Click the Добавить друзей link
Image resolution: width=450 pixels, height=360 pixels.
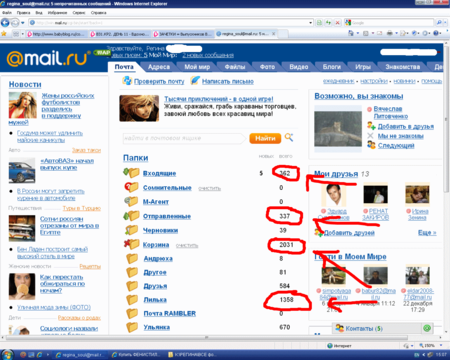coord(349,233)
